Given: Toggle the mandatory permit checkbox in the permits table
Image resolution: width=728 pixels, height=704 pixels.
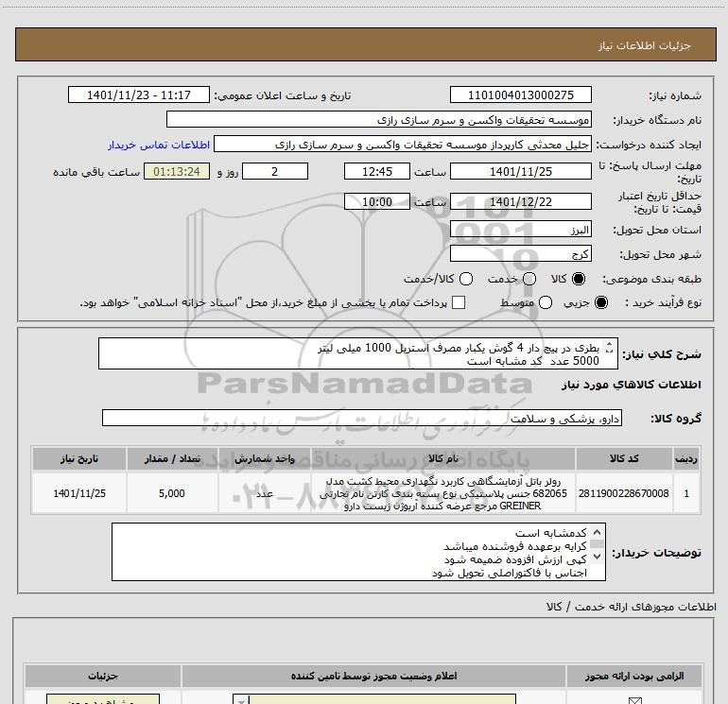Looking at the screenshot, I should click(634, 700).
